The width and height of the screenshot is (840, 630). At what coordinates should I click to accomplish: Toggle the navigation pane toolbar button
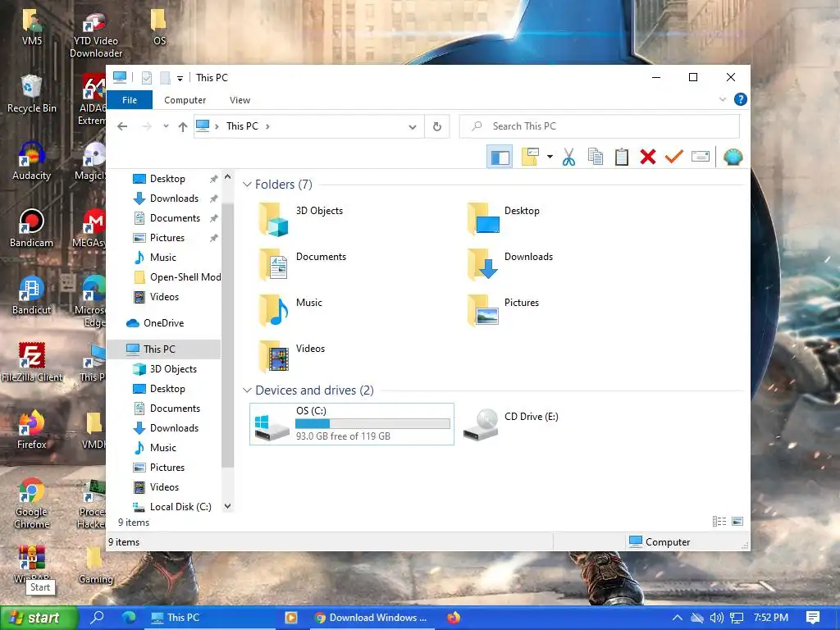coord(500,157)
